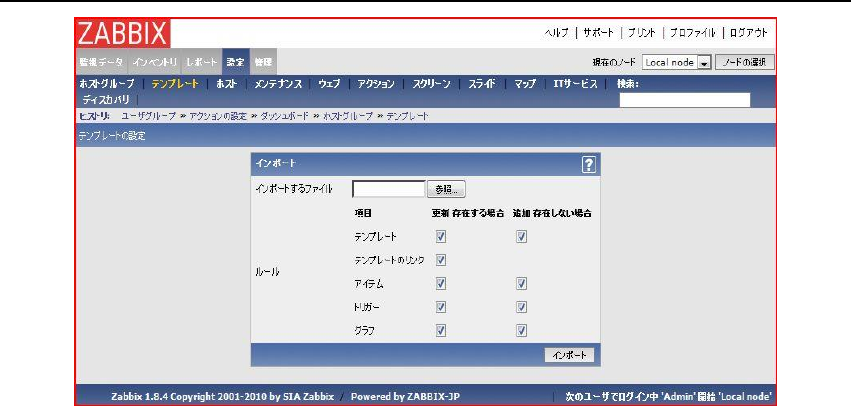
Task: Toggle トリガー add-if-missing checkbox
Action: [521, 307]
